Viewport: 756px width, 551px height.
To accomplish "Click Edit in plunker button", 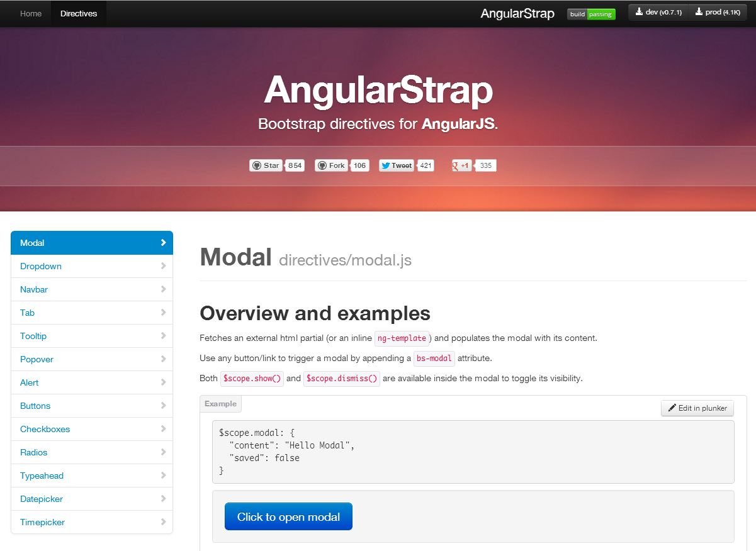I will coord(697,408).
